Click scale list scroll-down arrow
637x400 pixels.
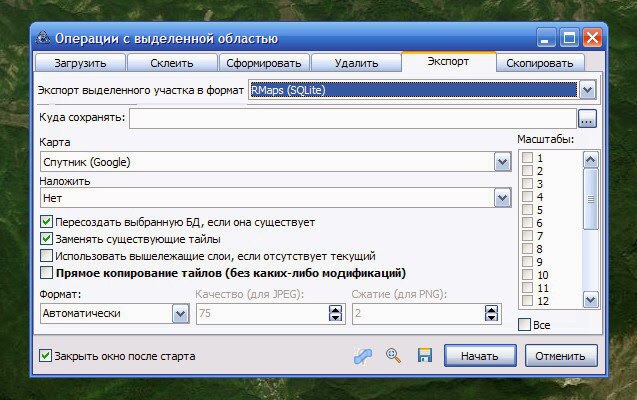click(x=590, y=300)
